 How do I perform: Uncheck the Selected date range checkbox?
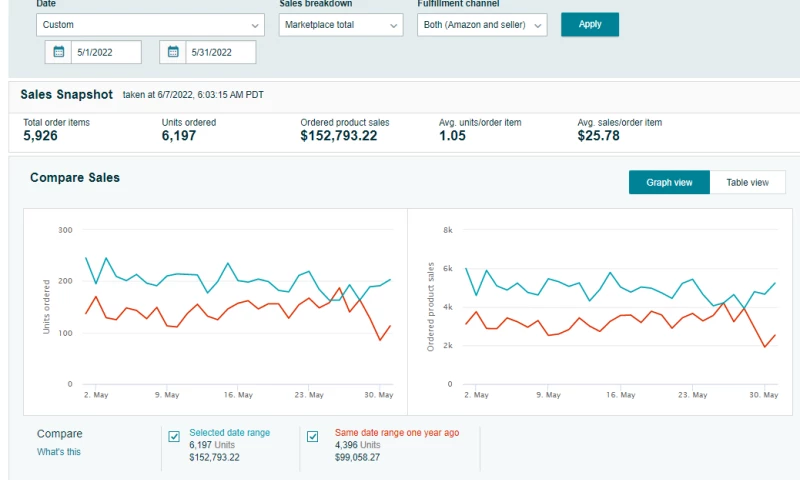click(174, 437)
